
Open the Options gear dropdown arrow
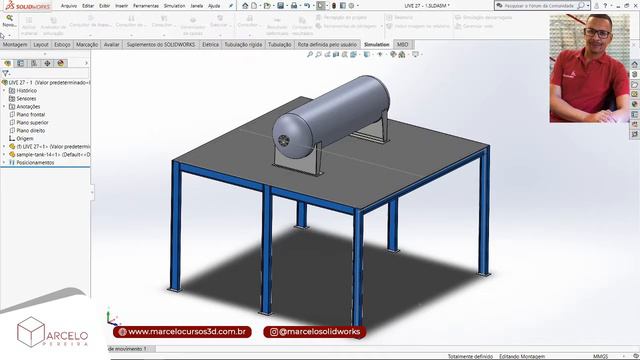click(358, 6)
